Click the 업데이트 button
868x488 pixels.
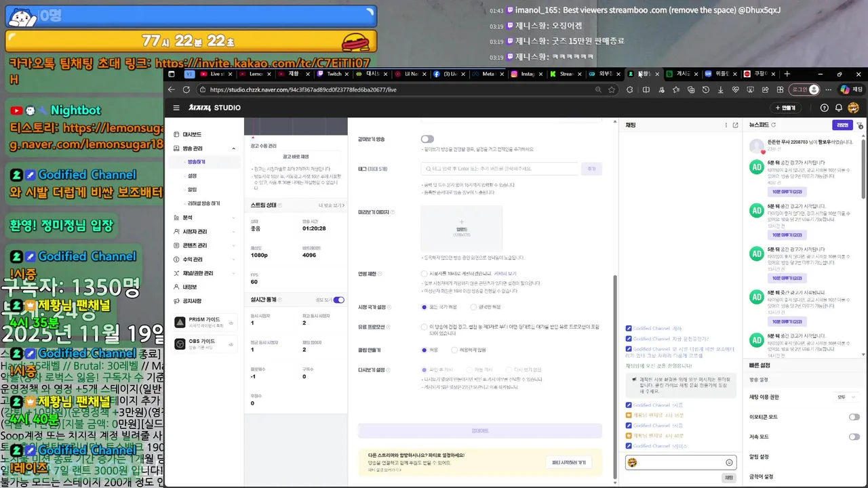tap(480, 431)
